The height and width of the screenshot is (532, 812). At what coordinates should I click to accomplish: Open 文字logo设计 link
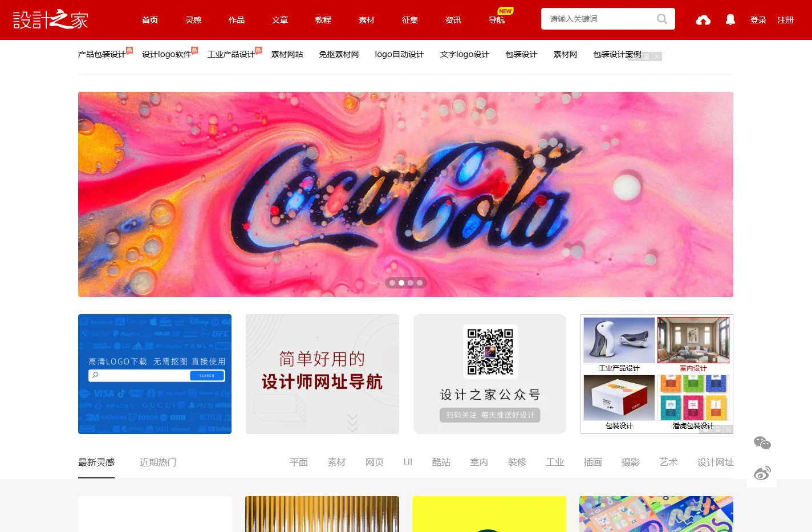pos(464,54)
